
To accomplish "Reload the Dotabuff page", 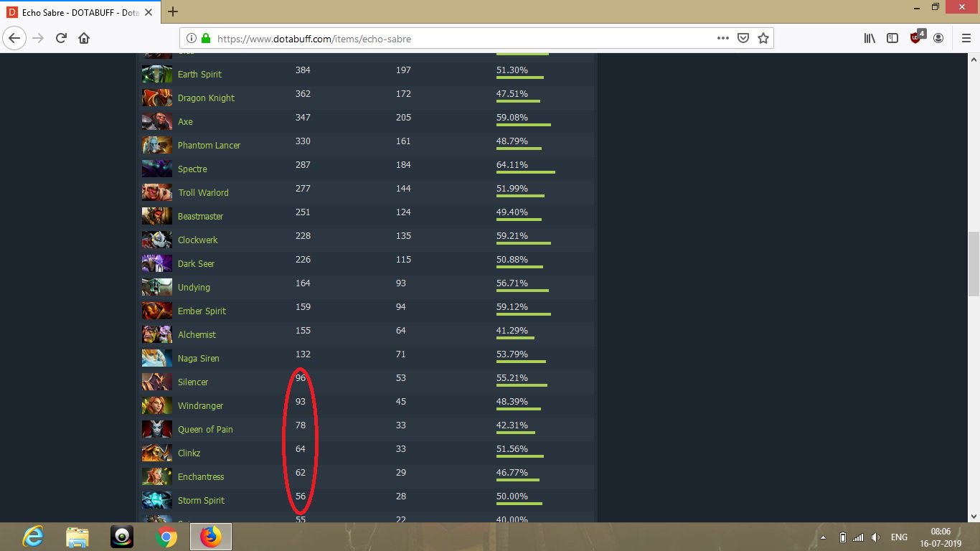I will coord(61,38).
